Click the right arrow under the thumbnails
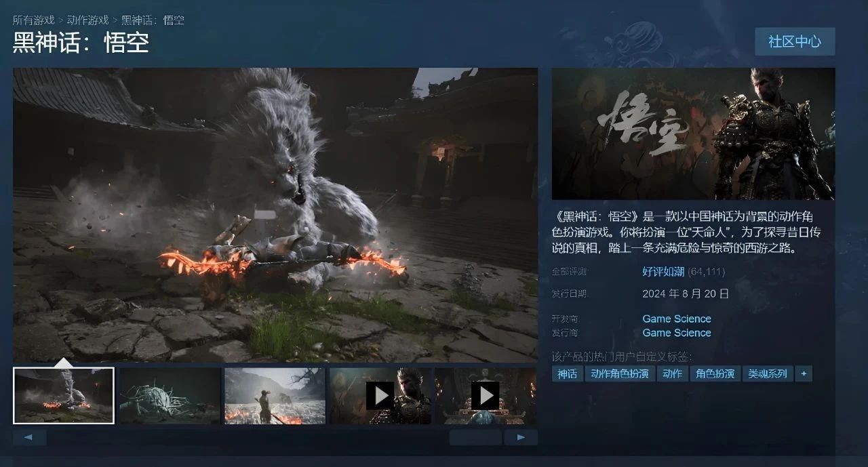 pyautogui.click(x=521, y=437)
